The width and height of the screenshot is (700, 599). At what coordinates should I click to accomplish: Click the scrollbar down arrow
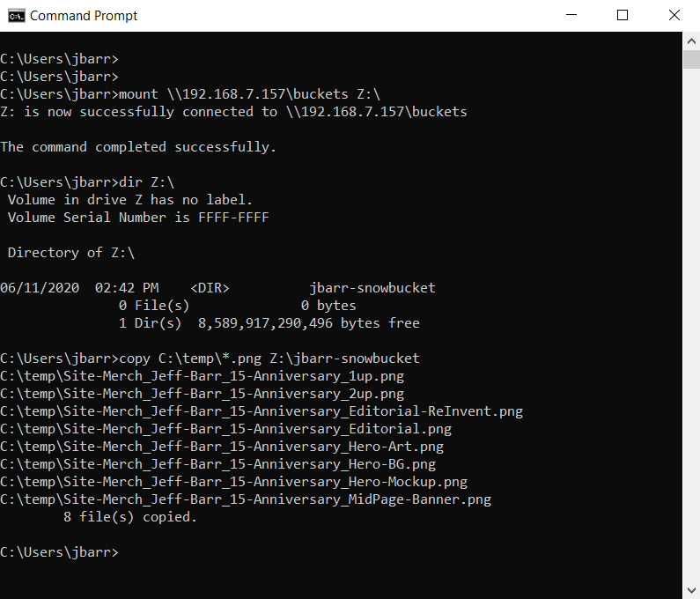point(691,590)
